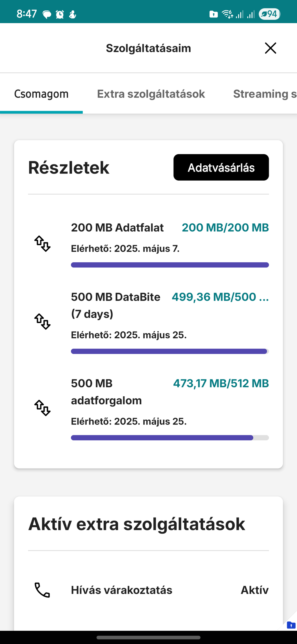Tap the 200 MB Adatfalat progress bar

[170, 265]
